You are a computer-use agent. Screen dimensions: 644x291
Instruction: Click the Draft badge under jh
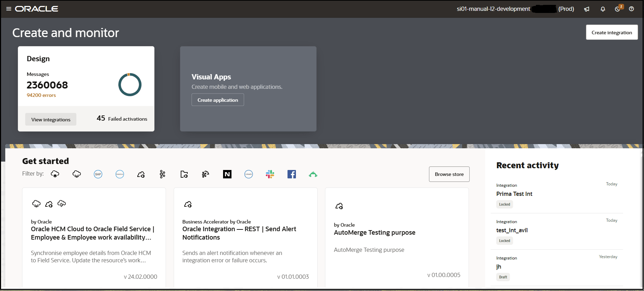click(x=503, y=277)
